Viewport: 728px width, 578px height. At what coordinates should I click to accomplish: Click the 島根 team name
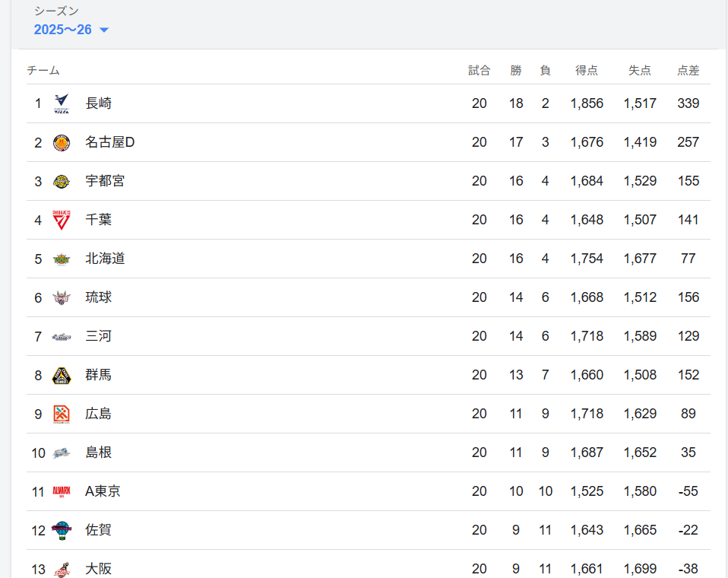pyautogui.click(x=99, y=453)
